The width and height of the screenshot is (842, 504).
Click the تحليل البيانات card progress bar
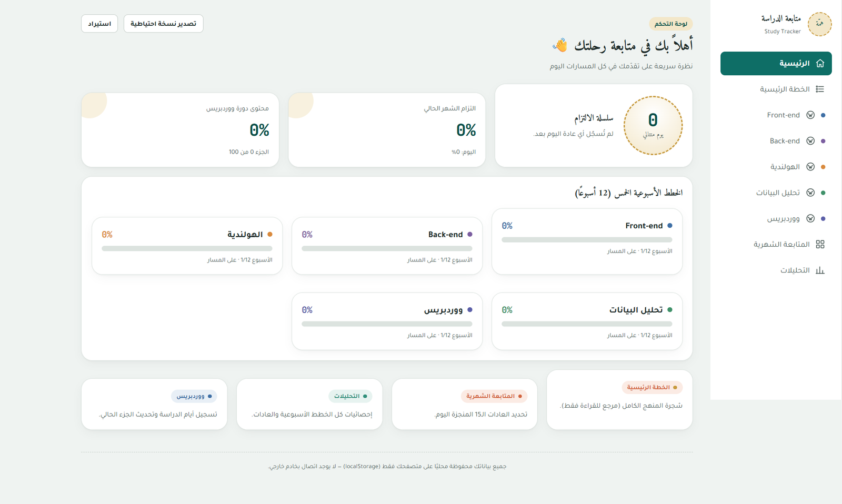(587, 324)
